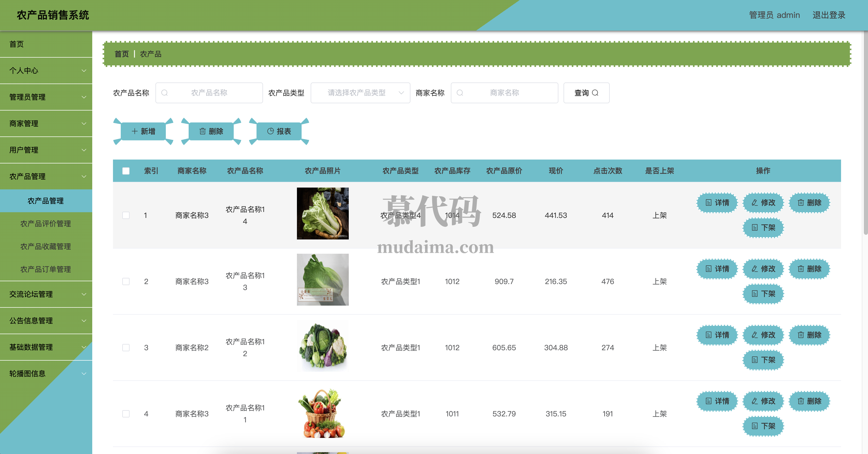Open the 农产品类型 type dropdown
868x454 pixels.
pyautogui.click(x=360, y=93)
